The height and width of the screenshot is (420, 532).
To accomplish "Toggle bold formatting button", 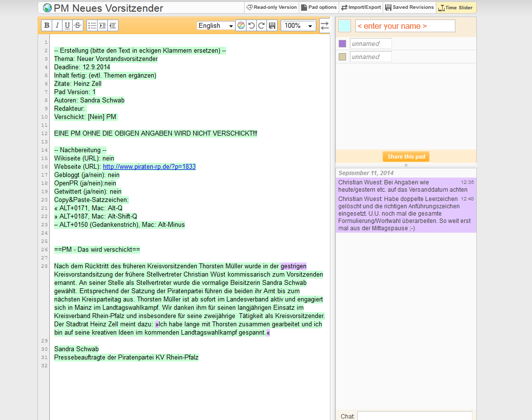I will point(47,25).
